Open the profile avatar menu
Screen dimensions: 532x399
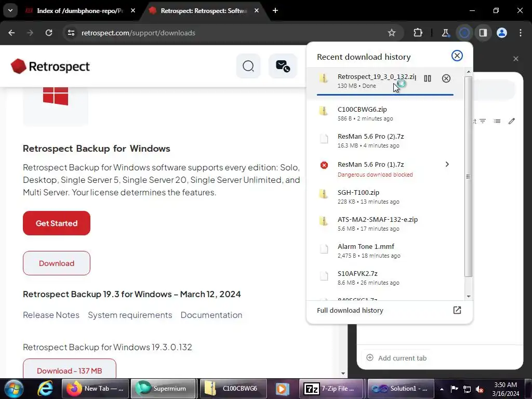tap(502, 33)
